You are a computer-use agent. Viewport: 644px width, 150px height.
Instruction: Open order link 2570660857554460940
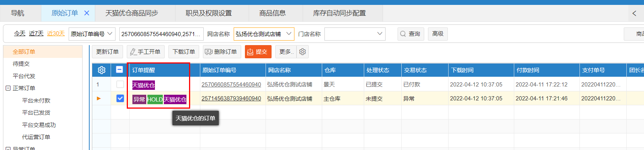pyautogui.click(x=231, y=85)
